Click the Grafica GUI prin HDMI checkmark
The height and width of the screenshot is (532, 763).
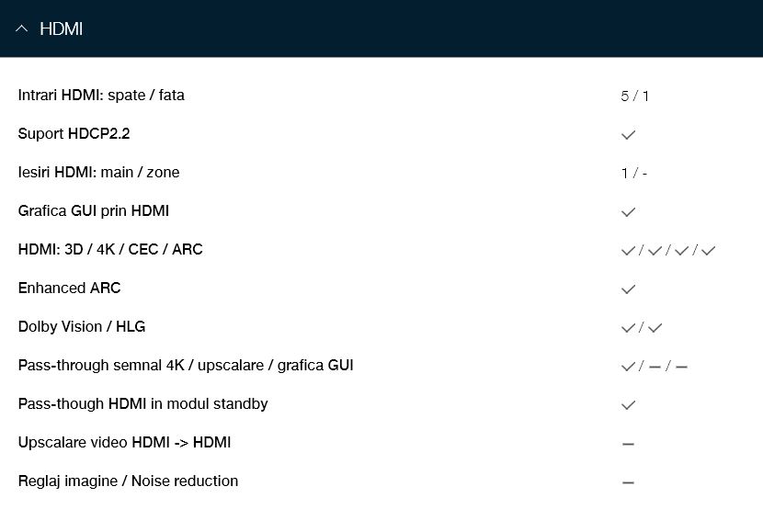point(628,212)
